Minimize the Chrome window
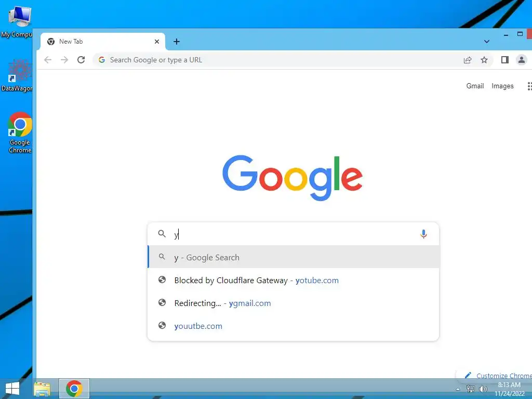Image resolution: width=532 pixels, height=399 pixels. (506, 35)
